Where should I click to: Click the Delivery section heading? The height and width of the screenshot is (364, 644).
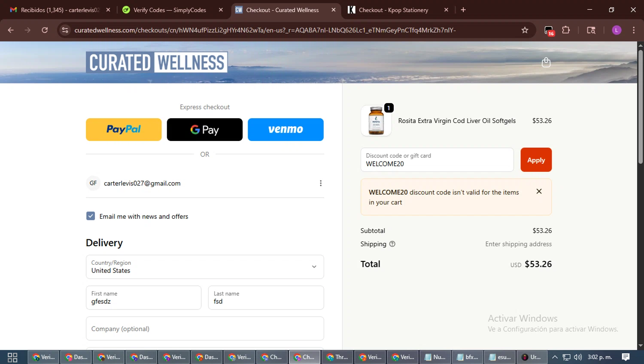click(104, 243)
